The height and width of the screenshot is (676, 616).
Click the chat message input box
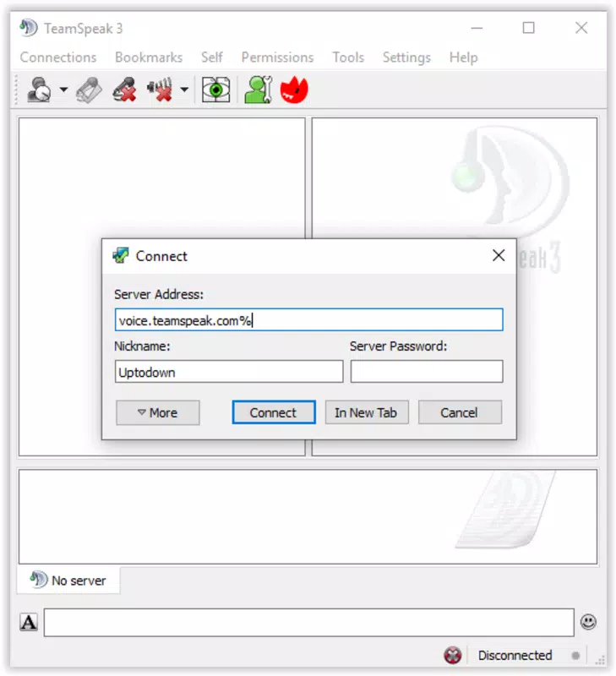click(x=308, y=623)
